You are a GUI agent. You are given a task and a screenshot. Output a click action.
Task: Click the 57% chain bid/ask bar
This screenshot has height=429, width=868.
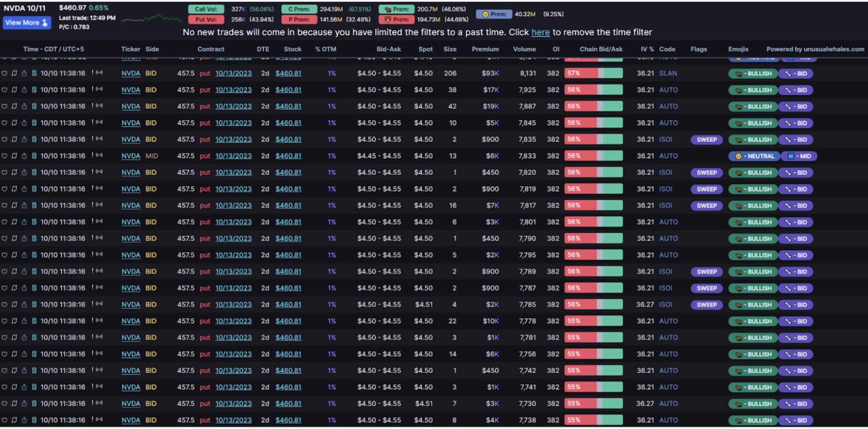click(x=594, y=73)
